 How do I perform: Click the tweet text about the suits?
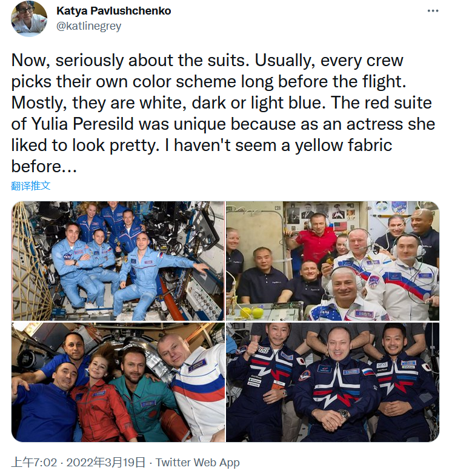point(223,113)
